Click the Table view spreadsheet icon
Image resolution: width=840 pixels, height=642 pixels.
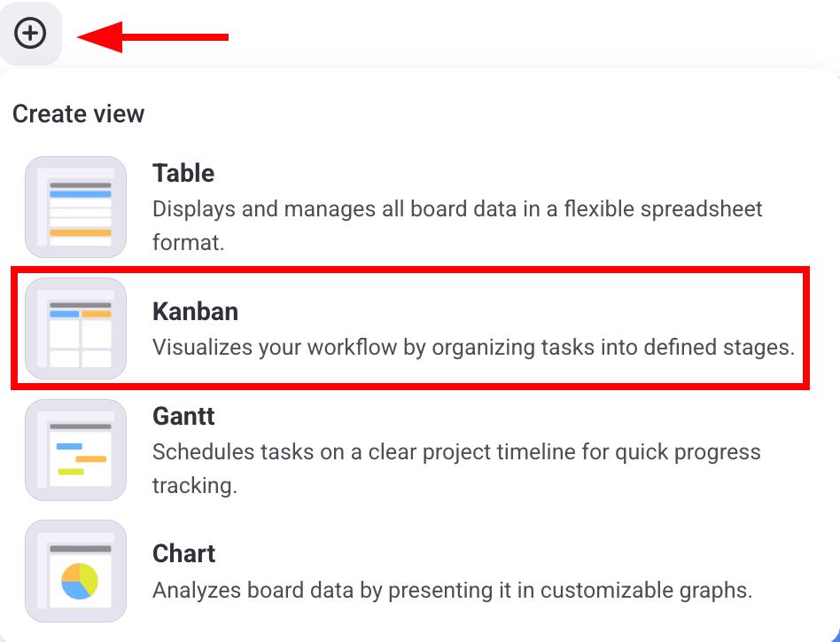76,207
